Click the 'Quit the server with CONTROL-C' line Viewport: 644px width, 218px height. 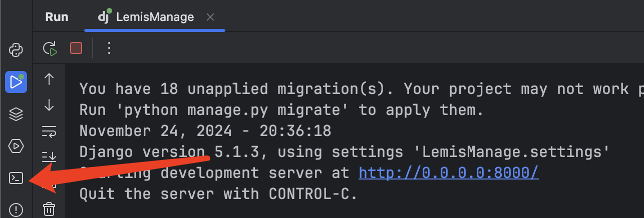click(x=218, y=194)
